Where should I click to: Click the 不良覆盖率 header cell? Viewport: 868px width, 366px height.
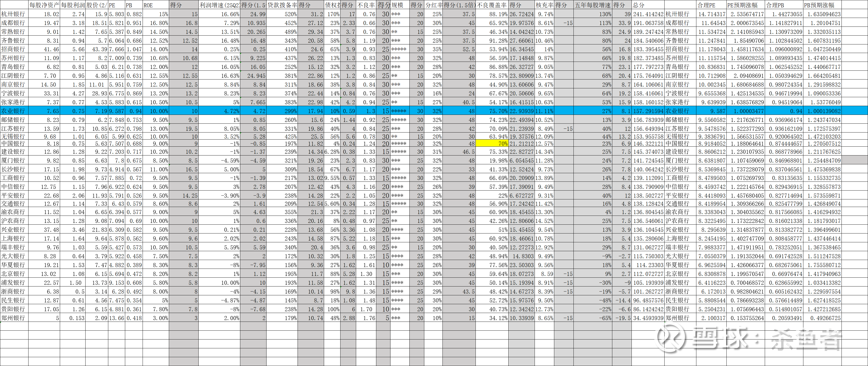[x=492, y=5]
